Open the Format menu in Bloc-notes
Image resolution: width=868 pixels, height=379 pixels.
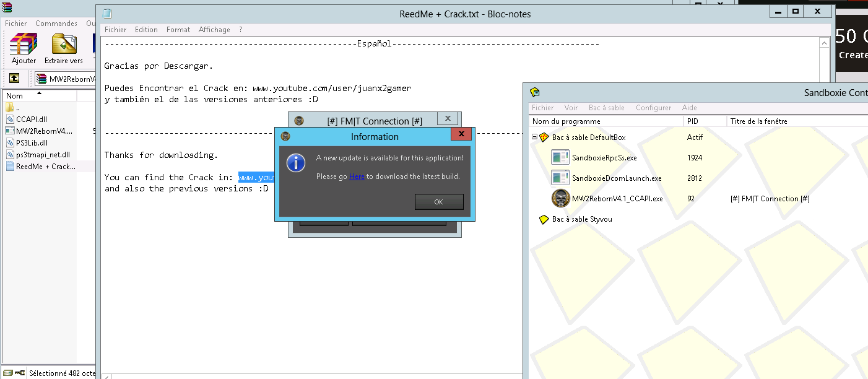click(178, 30)
